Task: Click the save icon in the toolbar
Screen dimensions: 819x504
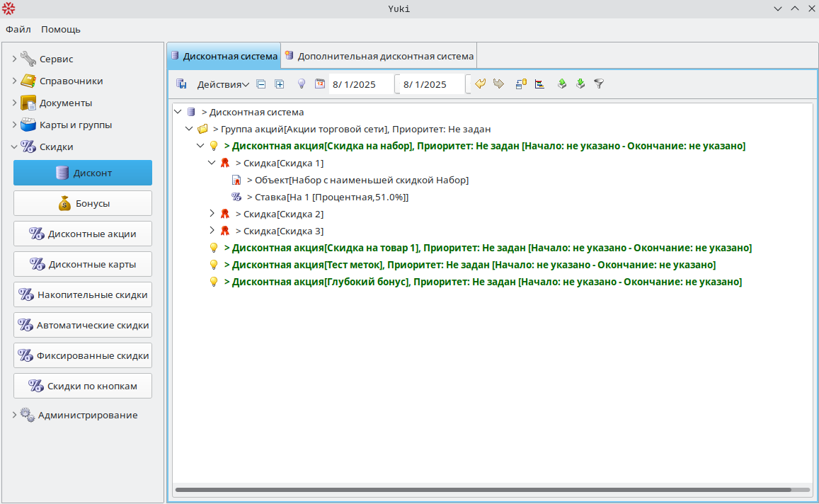Action: pyautogui.click(x=181, y=84)
